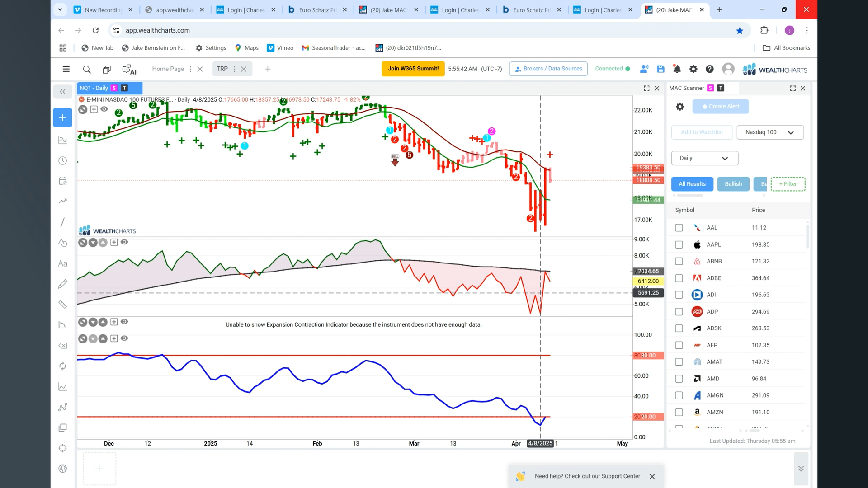Click the save layout floppy icon
Screen dimensions: 868x488
point(660,69)
